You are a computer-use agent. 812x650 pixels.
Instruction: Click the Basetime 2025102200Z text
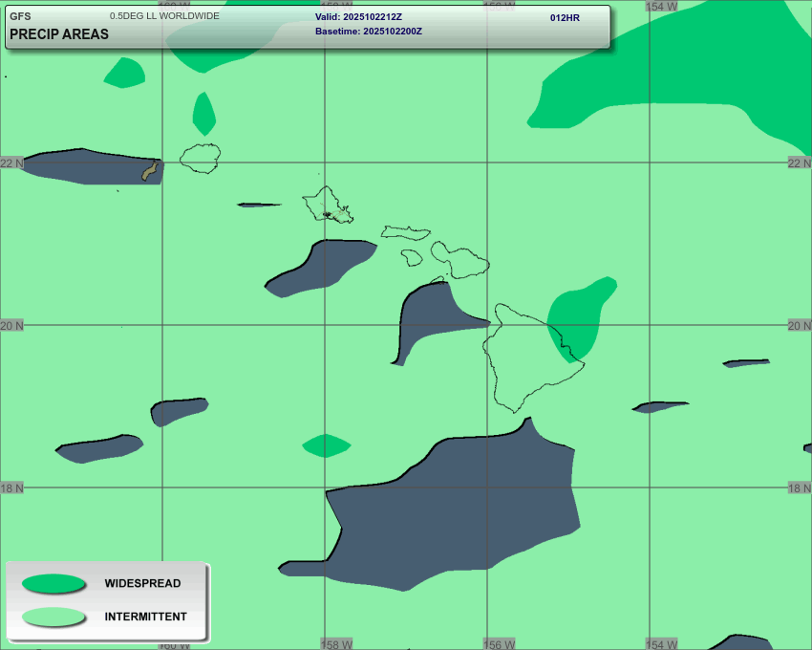coord(369,32)
